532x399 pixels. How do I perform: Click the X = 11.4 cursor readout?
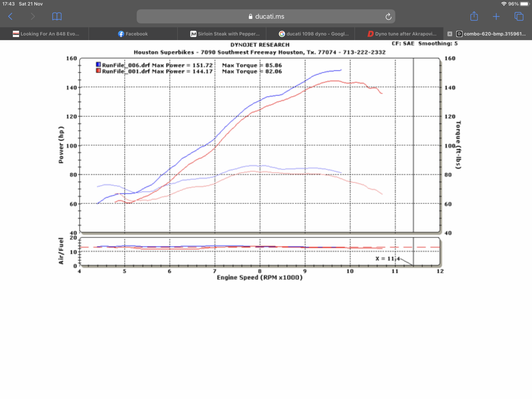[387, 259]
